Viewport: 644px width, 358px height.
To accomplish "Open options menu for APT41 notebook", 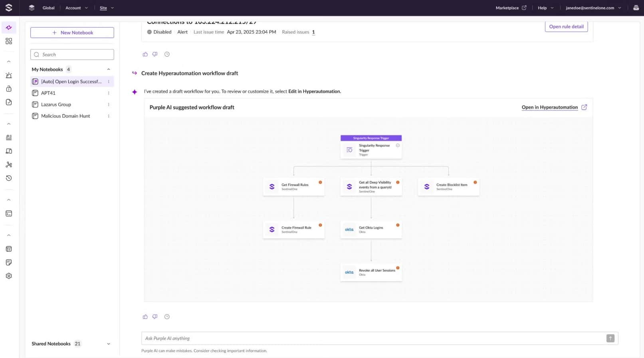I will (x=109, y=93).
